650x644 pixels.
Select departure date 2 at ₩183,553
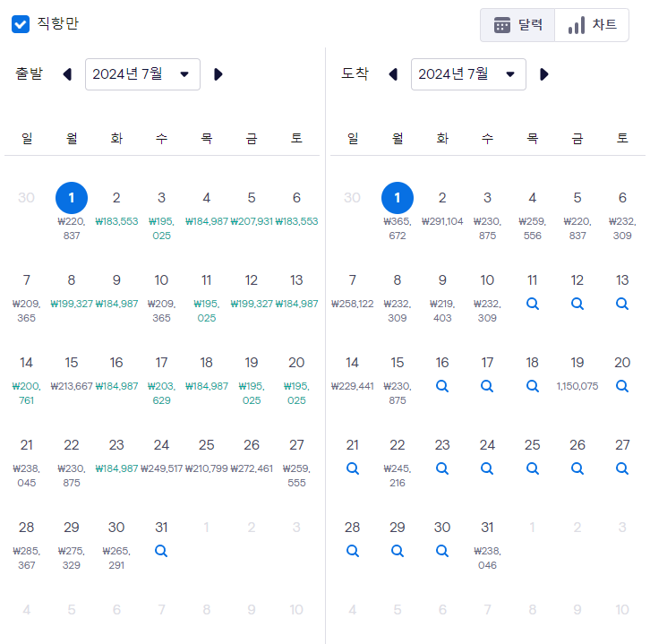tap(116, 198)
